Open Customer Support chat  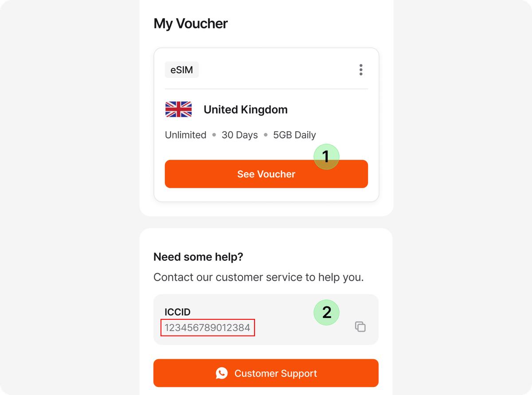click(266, 373)
